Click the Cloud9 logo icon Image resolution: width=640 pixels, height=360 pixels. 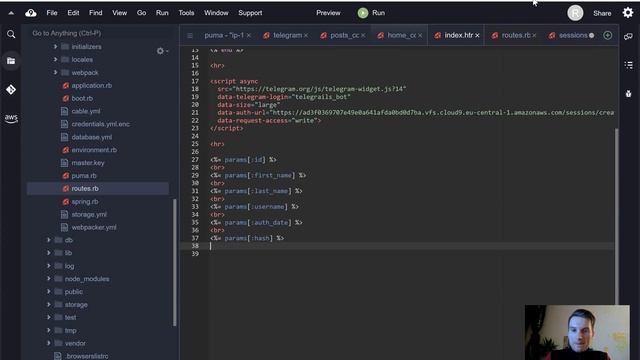coord(31,13)
